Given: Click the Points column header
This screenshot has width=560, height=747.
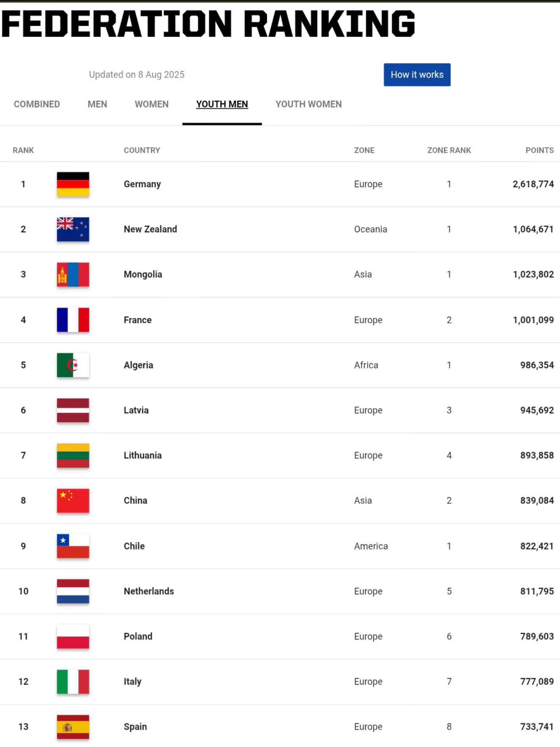Looking at the screenshot, I should coord(539,150).
